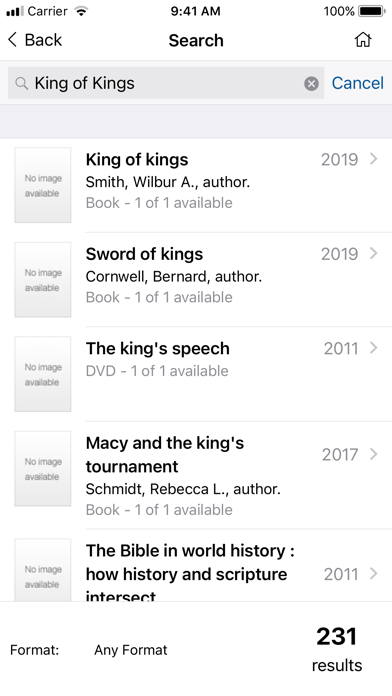View the 231 results count
The width and height of the screenshot is (392, 696).
click(337, 649)
